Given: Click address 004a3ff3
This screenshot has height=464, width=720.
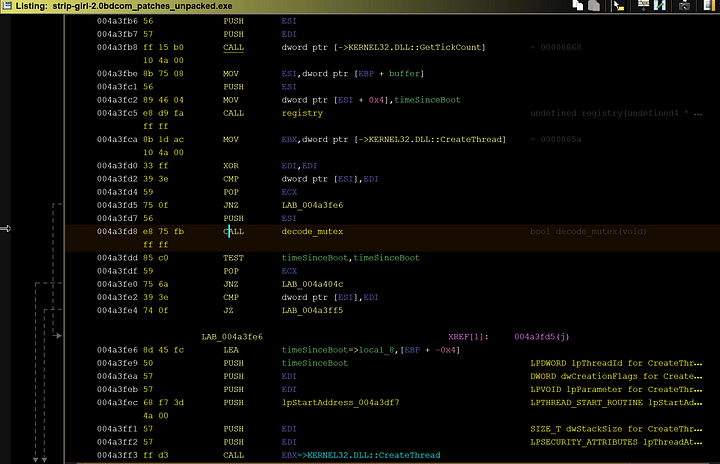Looking at the screenshot, I should [x=117, y=455].
